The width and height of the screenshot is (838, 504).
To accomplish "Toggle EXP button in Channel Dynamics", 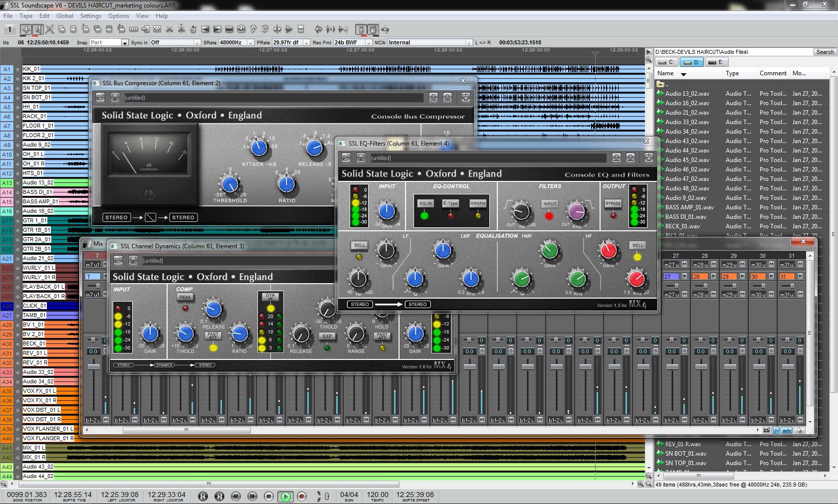I will pos(327,336).
